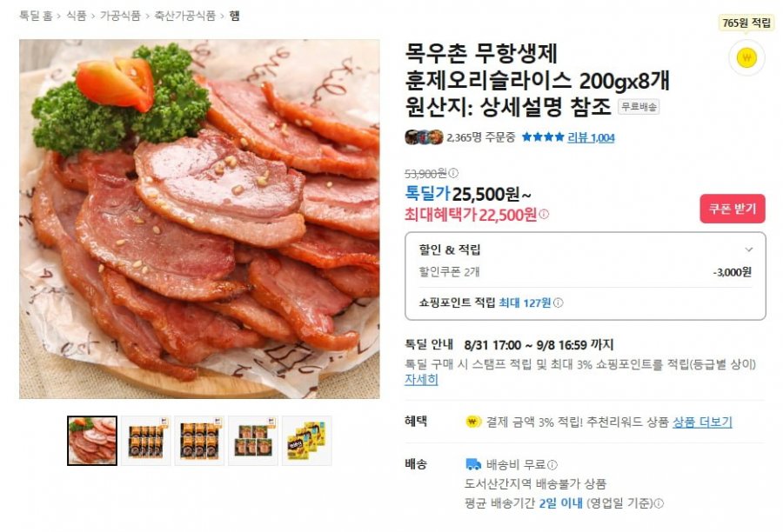783x532 pixels.
Task: Click info icon beside 배송비 무료
Action: (x=552, y=465)
